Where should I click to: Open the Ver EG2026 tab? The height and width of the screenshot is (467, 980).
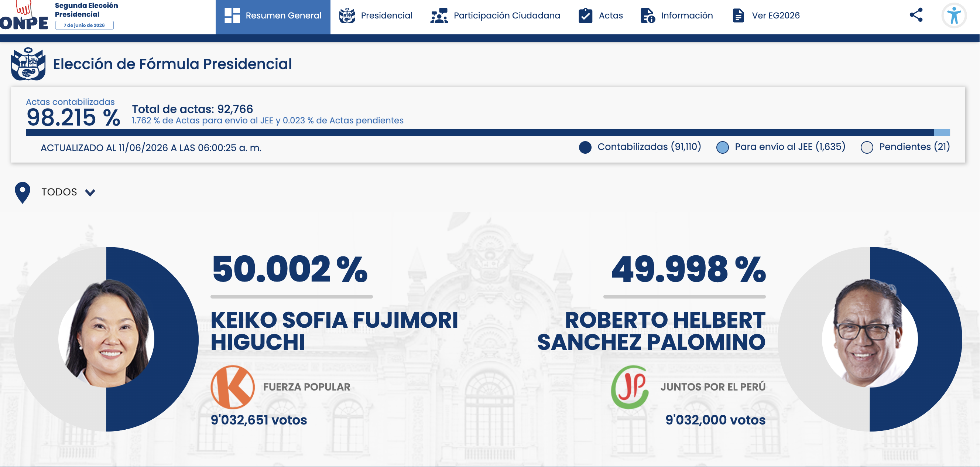point(766,16)
